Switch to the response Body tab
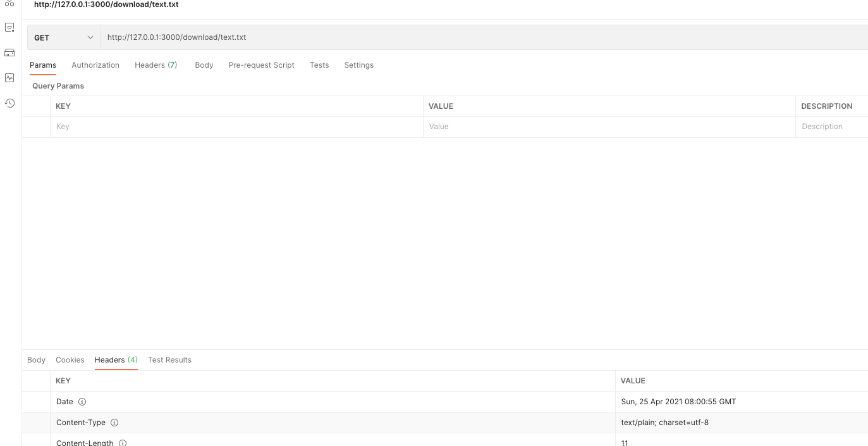This screenshot has height=446, width=868. coord(36,360)
